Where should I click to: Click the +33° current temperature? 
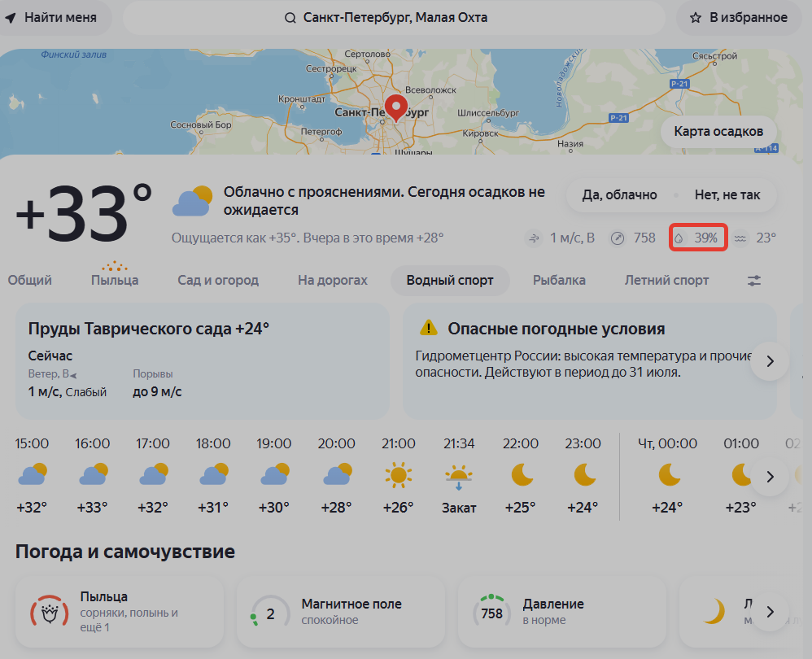(84, 213)
